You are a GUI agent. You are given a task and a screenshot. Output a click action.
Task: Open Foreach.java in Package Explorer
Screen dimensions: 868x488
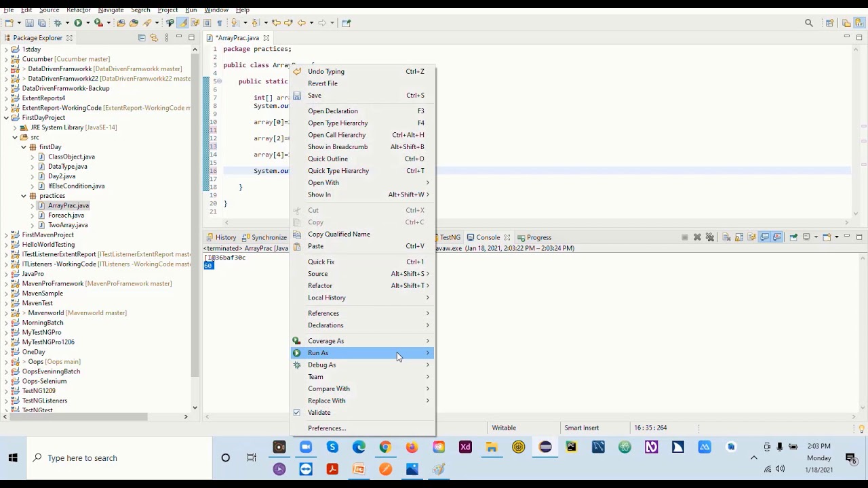pos(66,216)
